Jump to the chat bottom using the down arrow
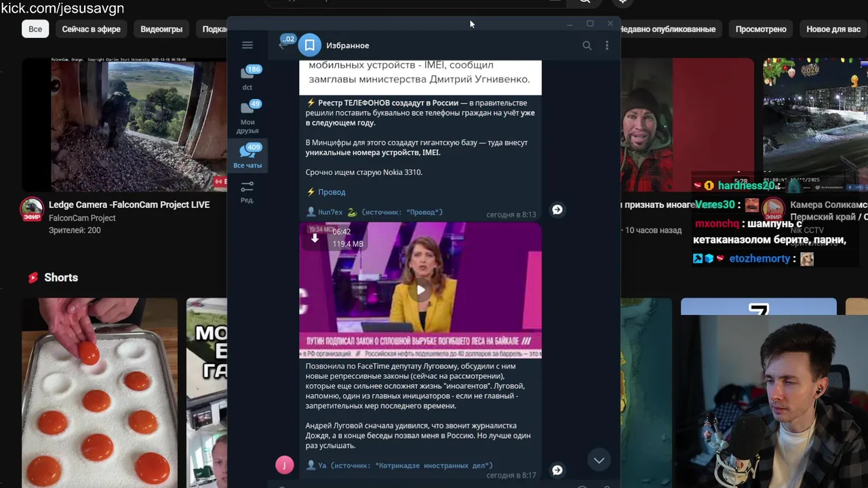The width and height of the screenshot is (868, 488). [599, 460]
